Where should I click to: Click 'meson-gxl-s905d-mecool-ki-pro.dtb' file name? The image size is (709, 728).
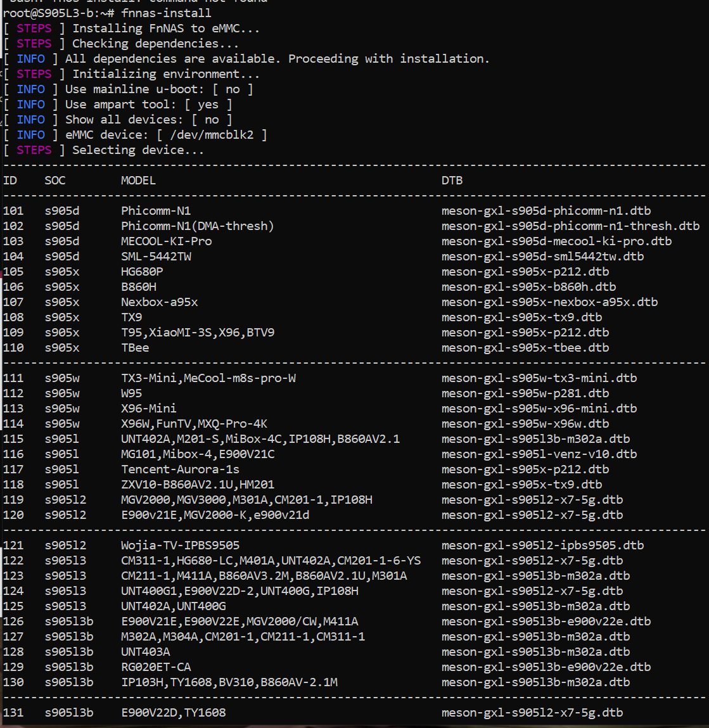(557, 241)
